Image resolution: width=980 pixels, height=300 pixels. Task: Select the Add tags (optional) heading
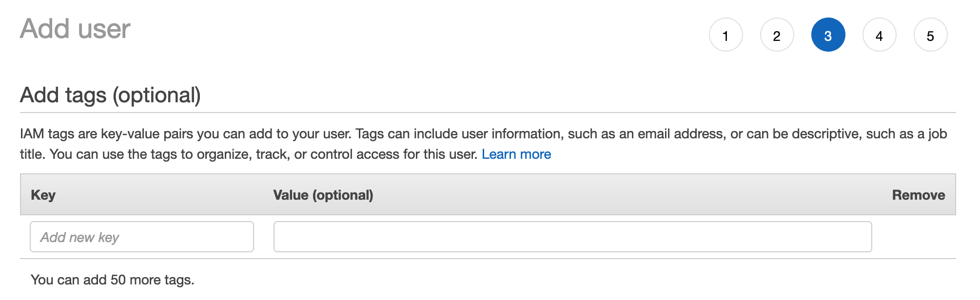[110, 95]
